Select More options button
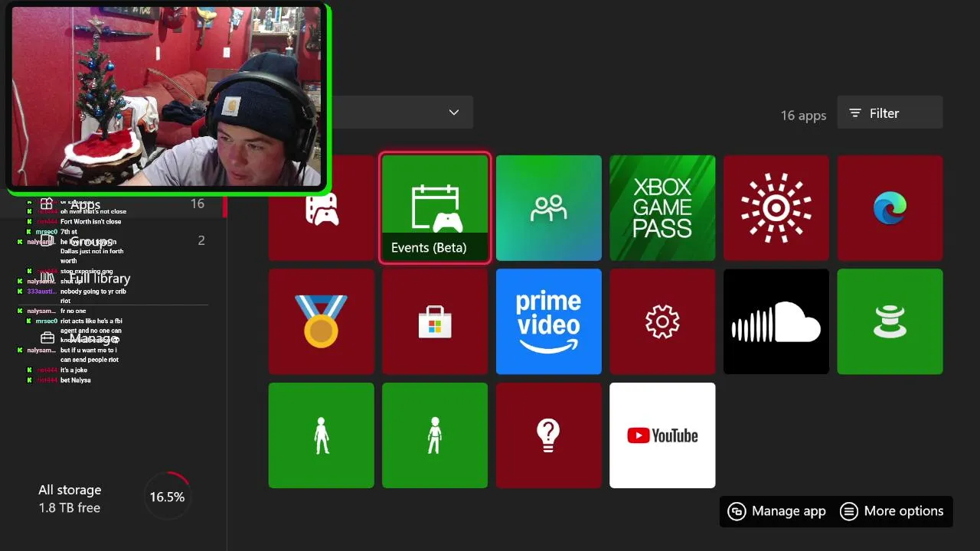Screen dimensions: 980x551 coord(892,511)
